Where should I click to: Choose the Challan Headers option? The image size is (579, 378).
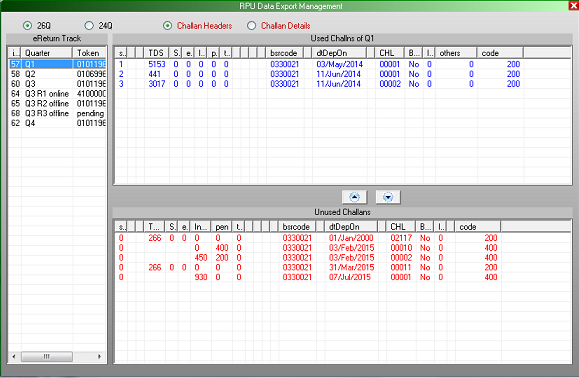[x=167, y=25]
